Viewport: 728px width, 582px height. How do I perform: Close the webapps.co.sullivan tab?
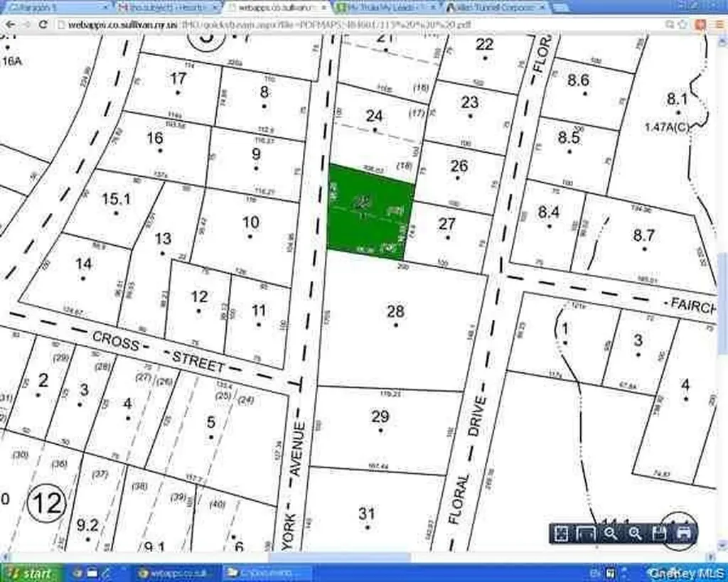pyautogui.click(x=323, y=7)
